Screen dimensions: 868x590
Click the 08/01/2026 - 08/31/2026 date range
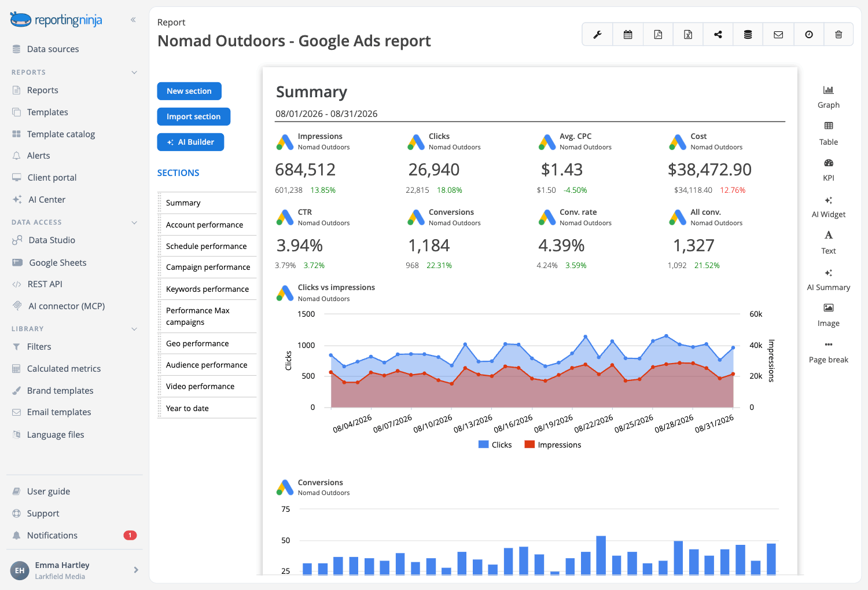point(326,113)
